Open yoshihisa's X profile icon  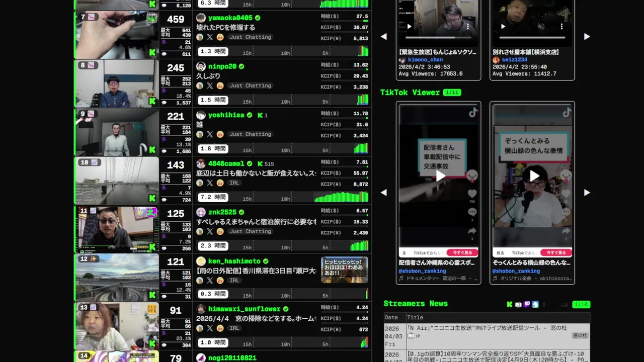point(210,134)
